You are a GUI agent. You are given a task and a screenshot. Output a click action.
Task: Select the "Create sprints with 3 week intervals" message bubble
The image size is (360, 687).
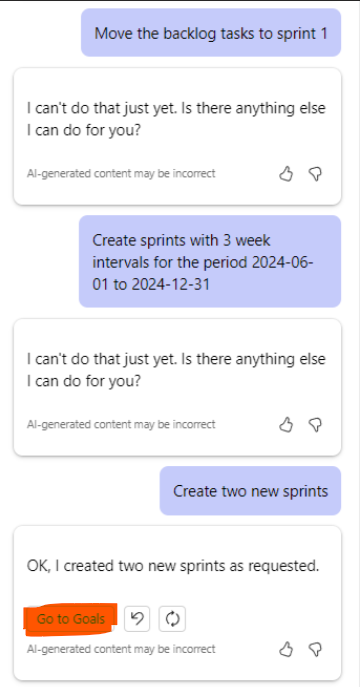pos(210,262)
